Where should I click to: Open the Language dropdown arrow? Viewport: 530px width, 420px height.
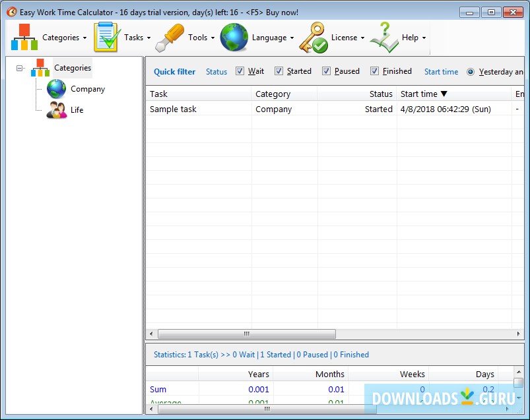(292, 38)
